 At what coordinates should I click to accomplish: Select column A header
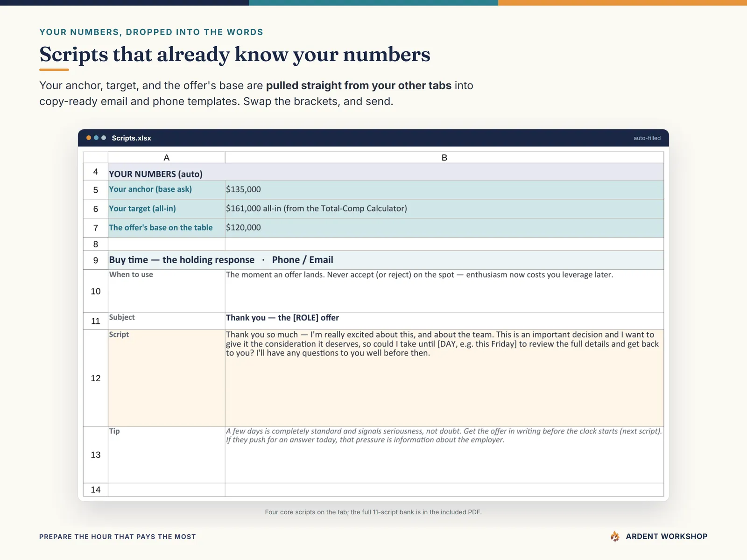click(166, 158)
